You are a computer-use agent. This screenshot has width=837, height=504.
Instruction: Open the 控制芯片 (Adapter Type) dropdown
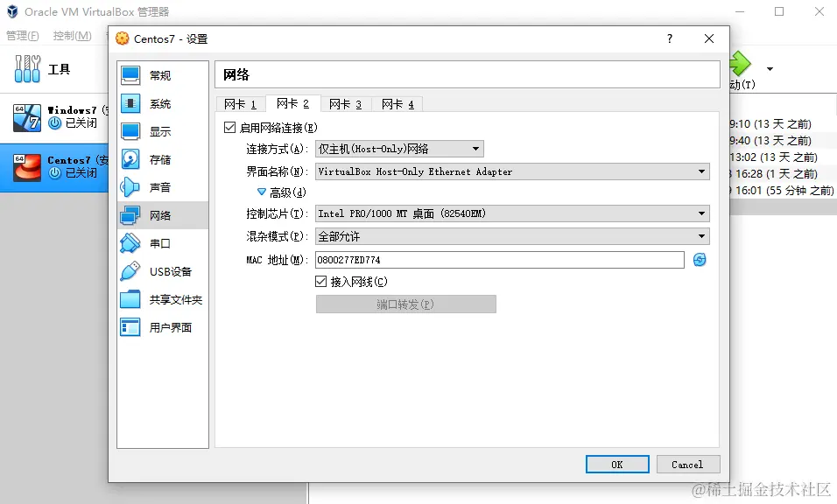pyautogui.click(x=512, y=213)
